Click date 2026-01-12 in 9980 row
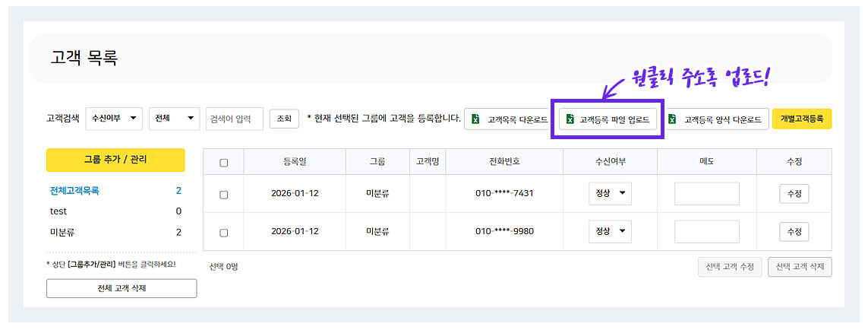Screen dimensions: 868x330 (x=295, y=231)
